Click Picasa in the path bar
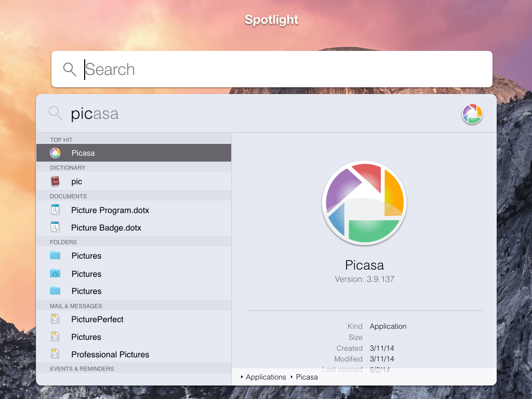 tap(307, 377)
